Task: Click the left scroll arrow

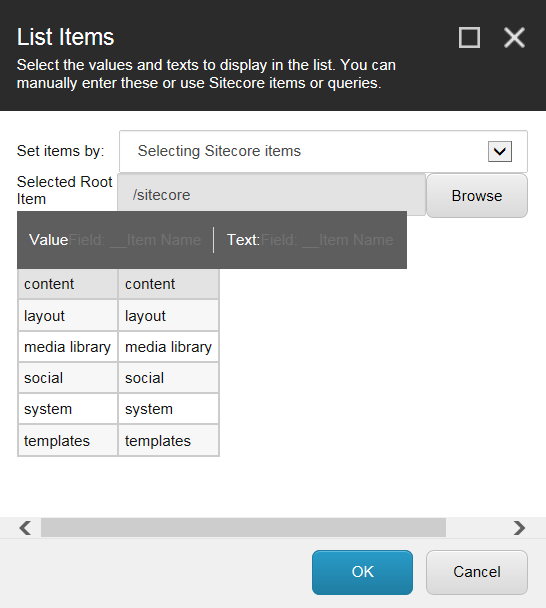Action: (x=25, y=528)
